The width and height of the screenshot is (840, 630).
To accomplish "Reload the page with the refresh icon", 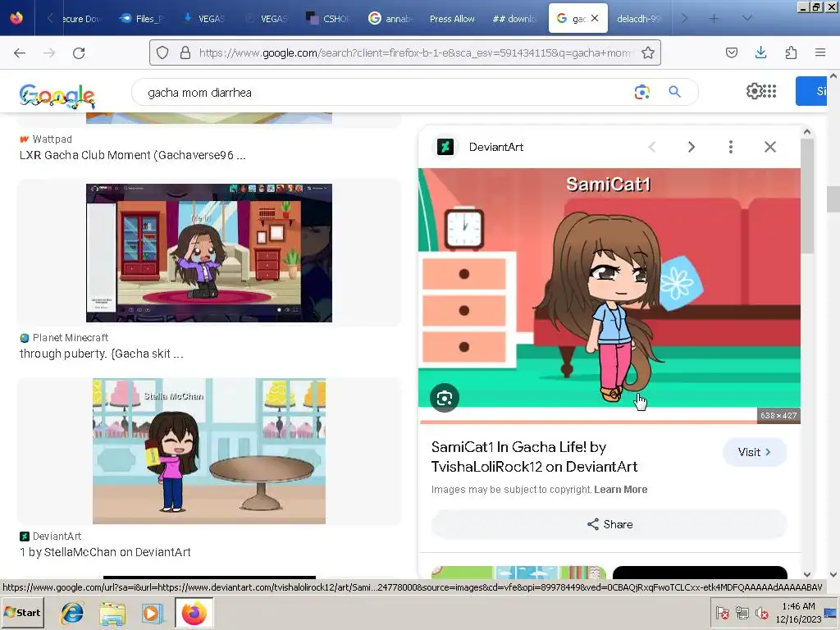I will pyautogui.click(x=79, y=52).
